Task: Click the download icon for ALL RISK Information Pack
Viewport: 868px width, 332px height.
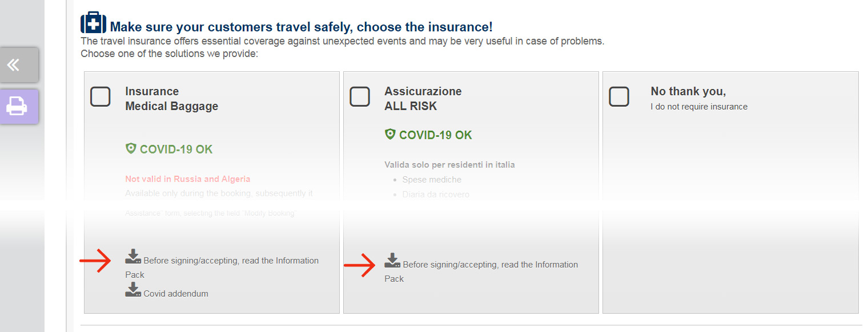Action: pyautogui.click(x=392, y=261)
